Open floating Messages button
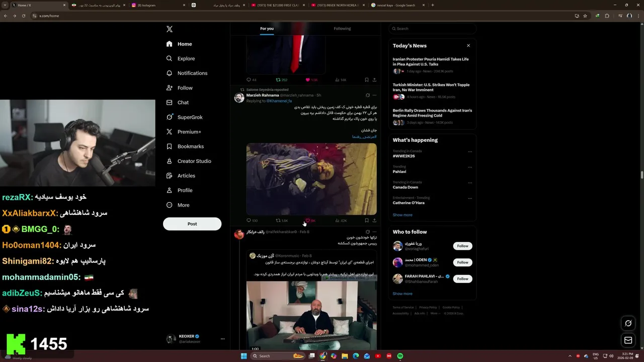 pos(628,340)
